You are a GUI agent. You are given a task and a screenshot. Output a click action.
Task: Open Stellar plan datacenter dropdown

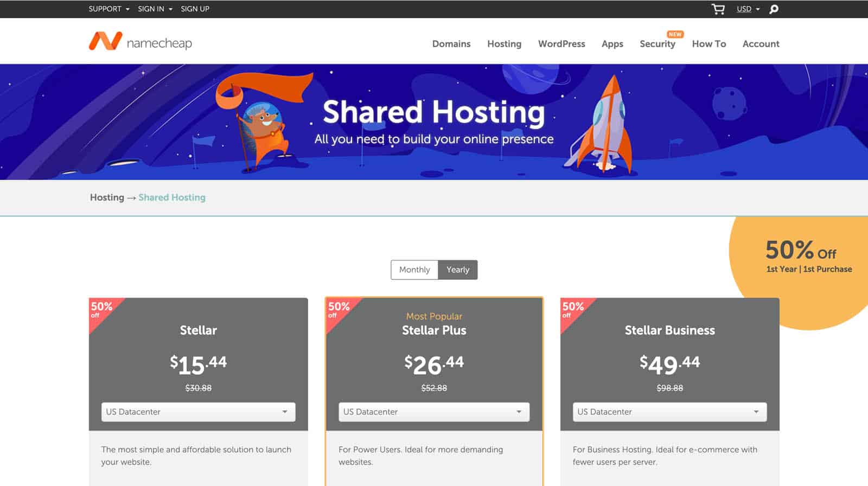pyautogui.click(x=198, y=412)
